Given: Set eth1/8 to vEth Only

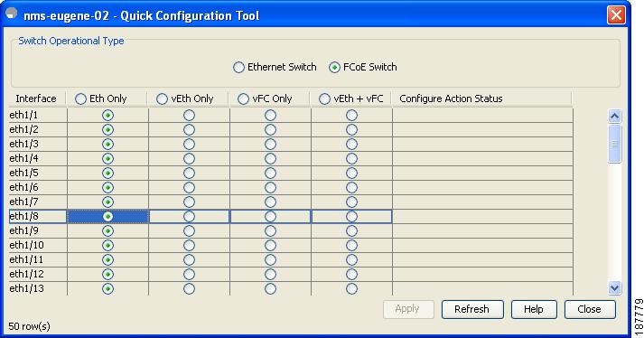Looking at the screenshot, I should click(x=189, y=216).
